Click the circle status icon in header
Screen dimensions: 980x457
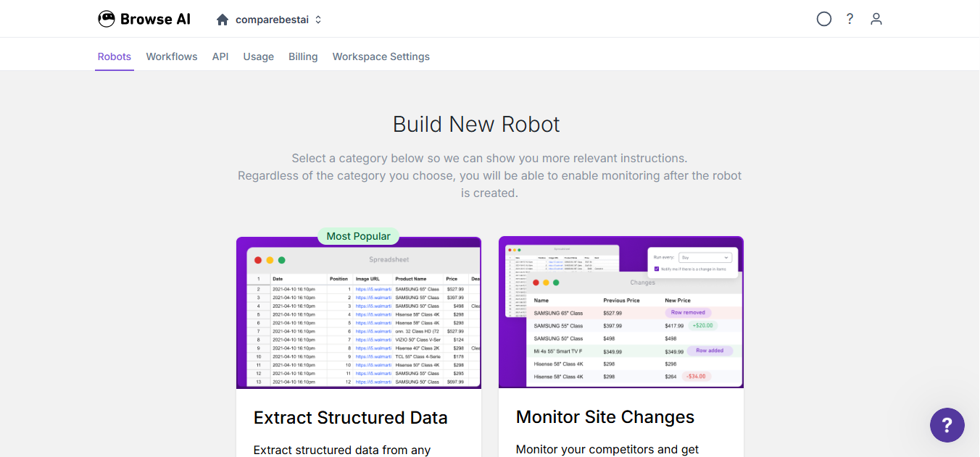(824, 19)
